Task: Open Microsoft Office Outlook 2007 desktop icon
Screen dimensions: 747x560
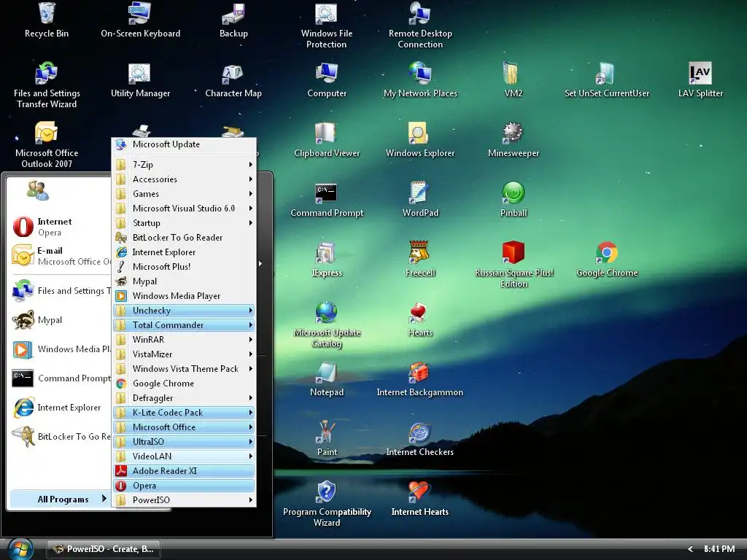Action: click(46, 145)
